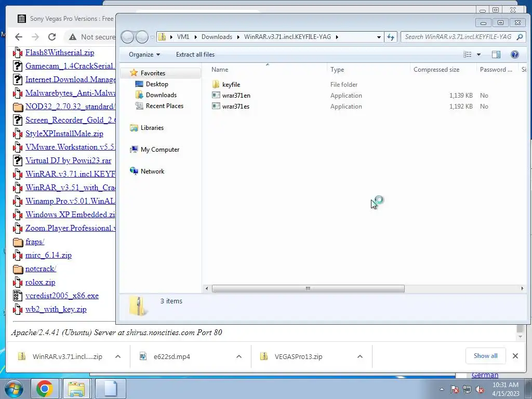The height and width of the screenshot is (399, 532).
Task: Click blank document taskbar icon
Action: (110, 389)
